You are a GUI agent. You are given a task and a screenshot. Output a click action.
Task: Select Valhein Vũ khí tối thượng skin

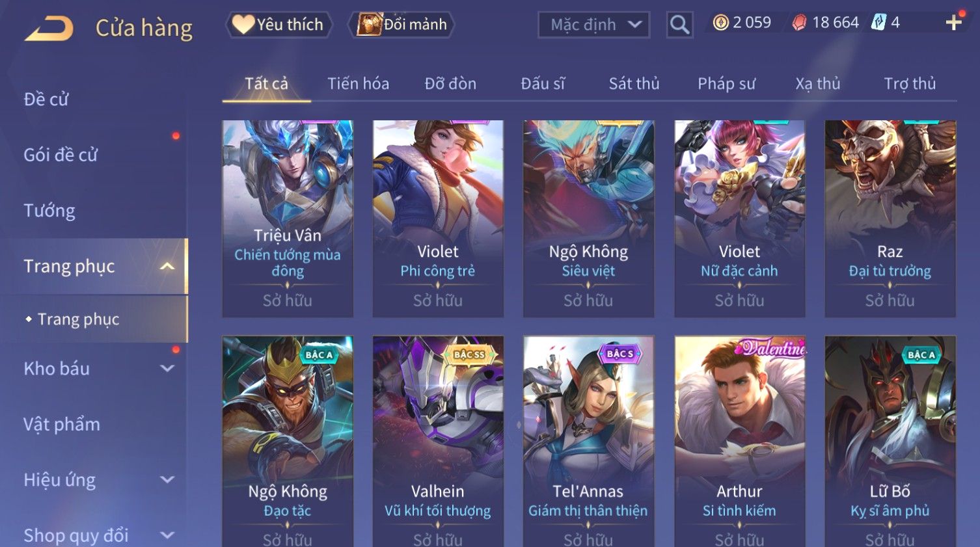pos(438,441)
